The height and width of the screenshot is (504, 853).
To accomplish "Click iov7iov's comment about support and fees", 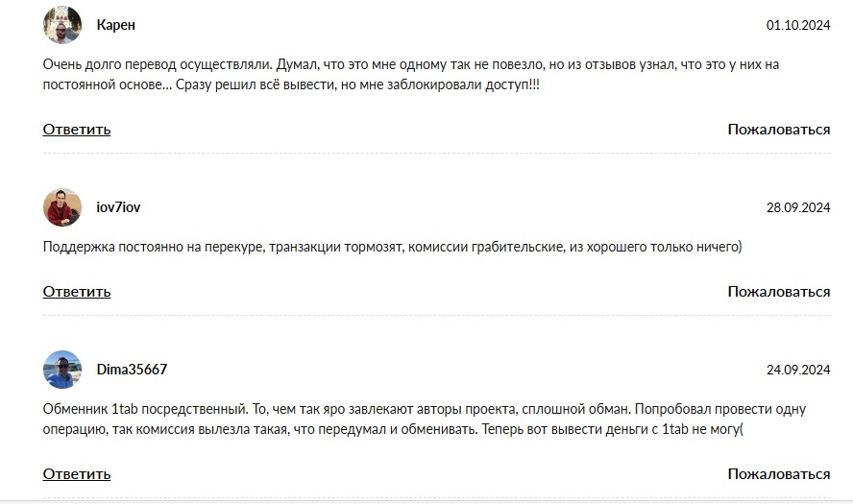I will point(392,247).
